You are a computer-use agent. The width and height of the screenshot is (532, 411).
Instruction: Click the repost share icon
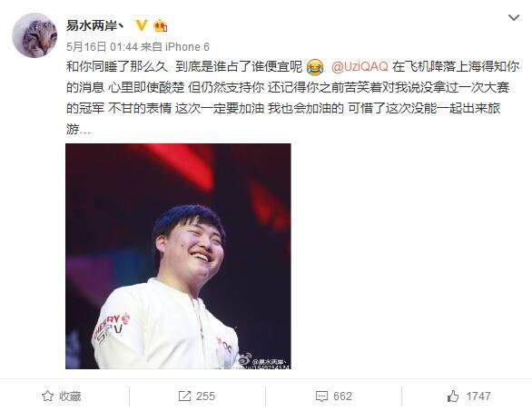pos(184,396)
